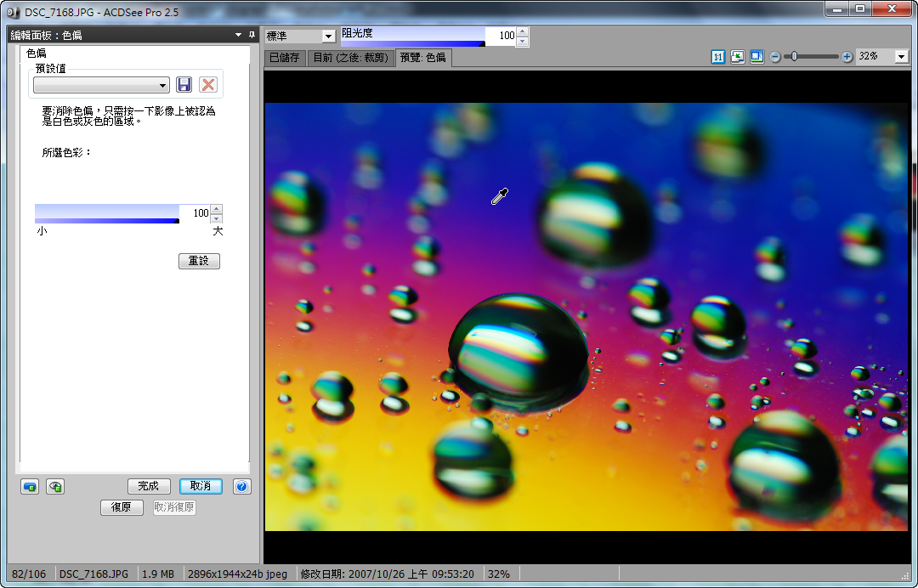The width and height of the screenshot is (918, 588).
Task: Click the full screen preview icon
Action: click(756, 57)
